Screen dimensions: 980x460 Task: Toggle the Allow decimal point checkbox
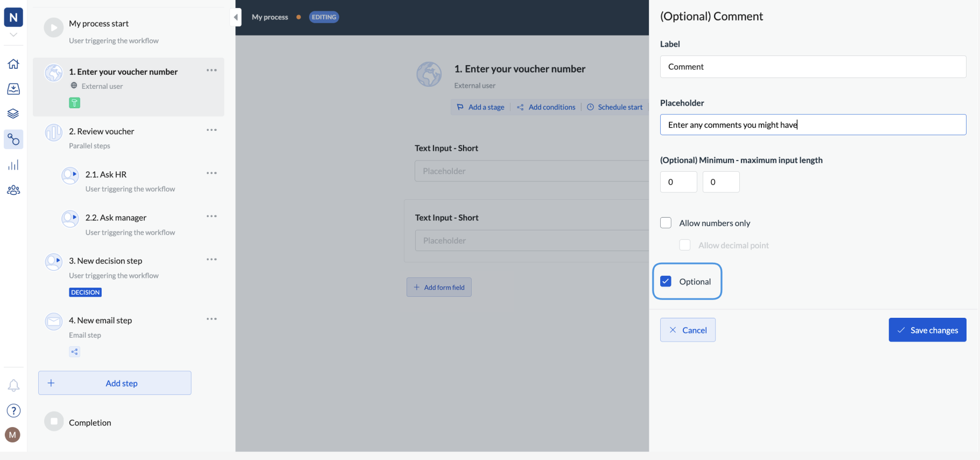(x=685, y=245)
